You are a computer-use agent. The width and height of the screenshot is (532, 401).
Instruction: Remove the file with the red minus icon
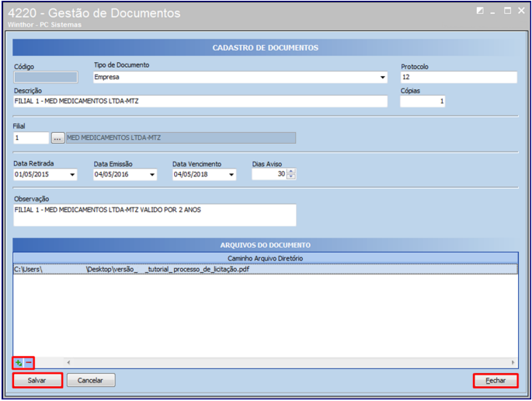click(29, 363)
